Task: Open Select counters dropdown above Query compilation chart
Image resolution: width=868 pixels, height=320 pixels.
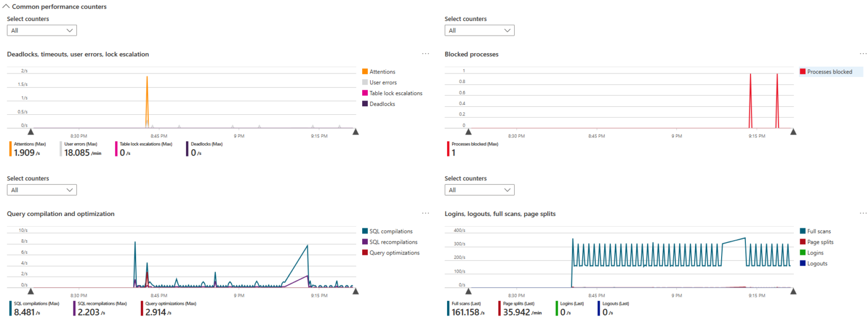Action: pyautogui.click(x=42, y=190)
